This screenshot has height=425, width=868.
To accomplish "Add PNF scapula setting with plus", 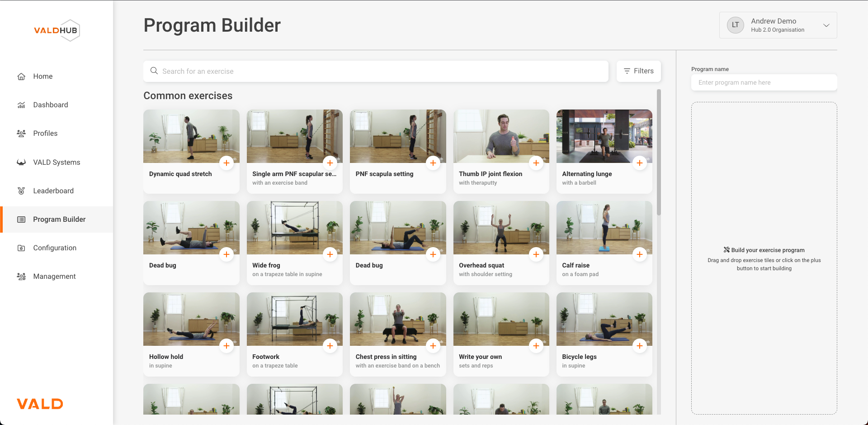I will [x=433, y=163].
